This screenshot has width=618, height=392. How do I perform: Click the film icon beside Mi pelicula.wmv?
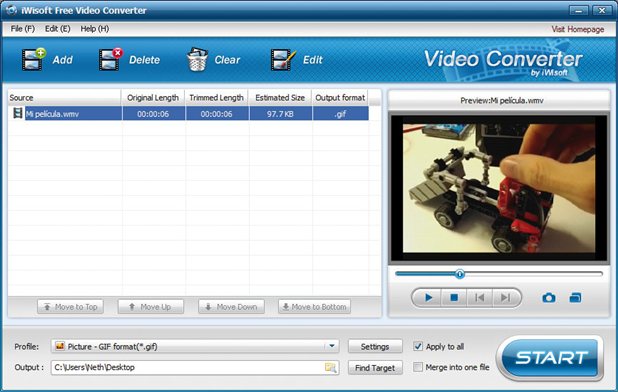point(17,113)
